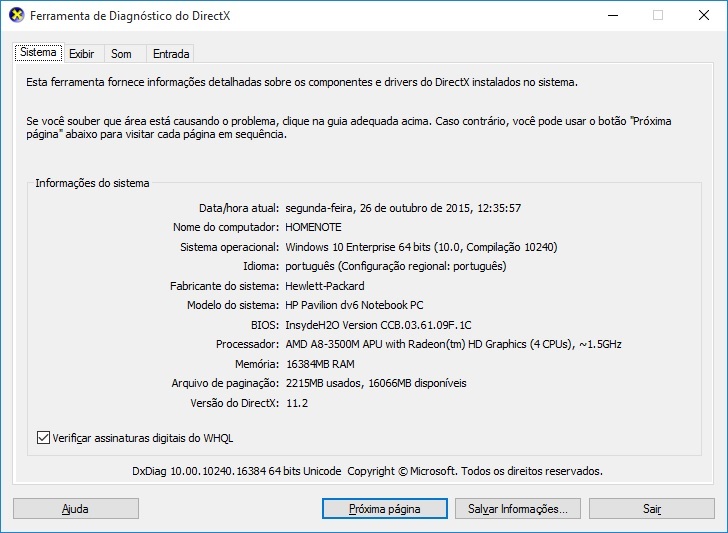Click Salvar Informações button
Screen dimensions: 728x533
pyautogui.click(x=518, y=509)
